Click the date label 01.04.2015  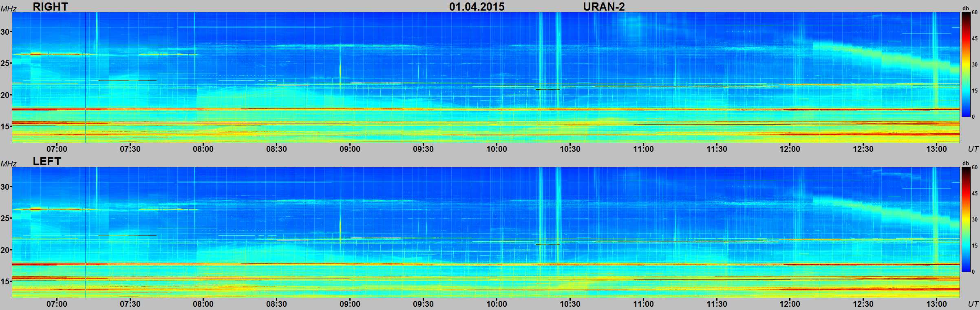[x=477, y=7]
